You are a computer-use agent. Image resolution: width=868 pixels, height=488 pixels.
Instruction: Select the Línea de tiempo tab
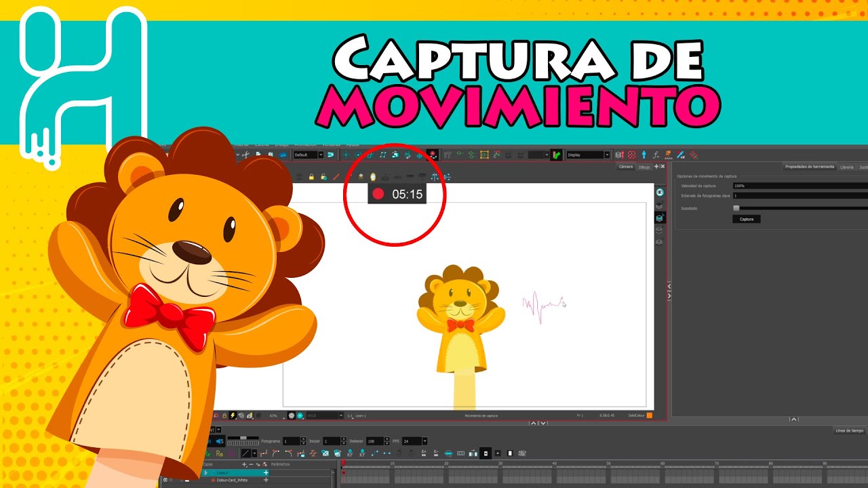[x=850, y=430]
